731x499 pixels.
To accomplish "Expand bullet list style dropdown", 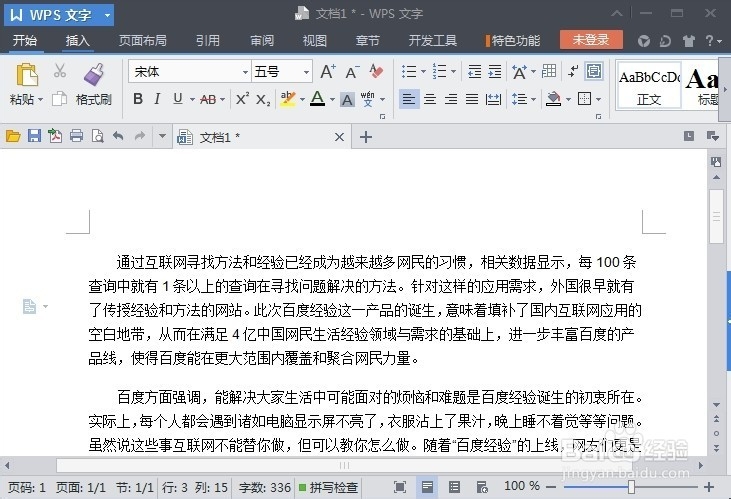I will click(x=424, y=72).
